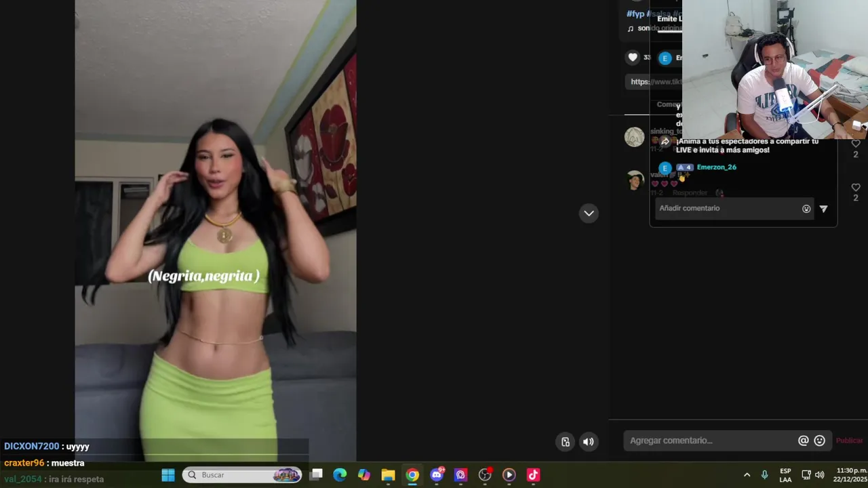Click the video URL copy field
Viewport: 868px width, 488px height.
pyautogui.click(x=653, y=82)
